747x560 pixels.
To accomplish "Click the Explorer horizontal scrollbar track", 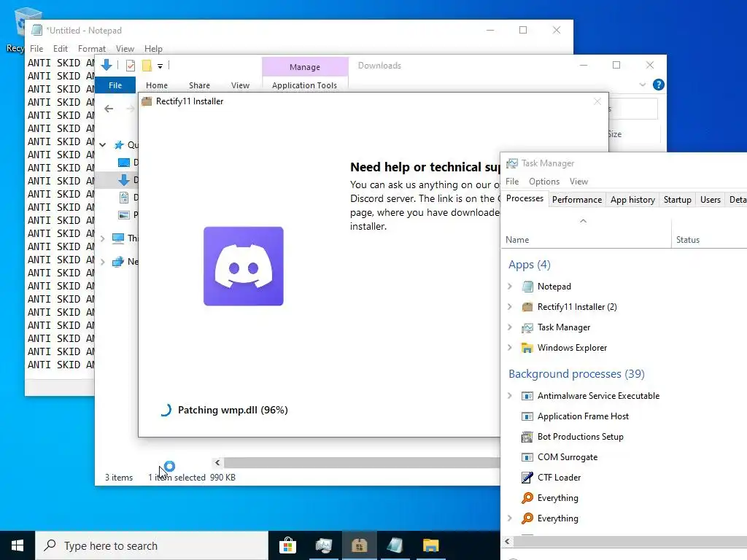I will 362,462.
